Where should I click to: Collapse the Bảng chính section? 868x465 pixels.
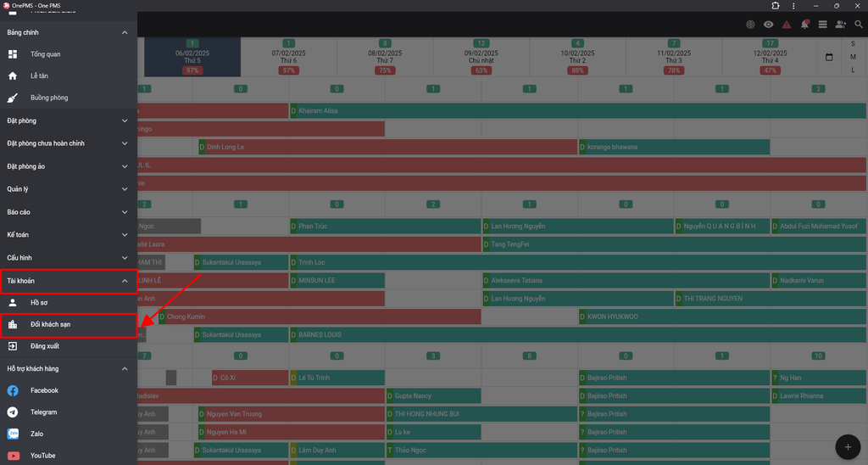coord(69,33)
